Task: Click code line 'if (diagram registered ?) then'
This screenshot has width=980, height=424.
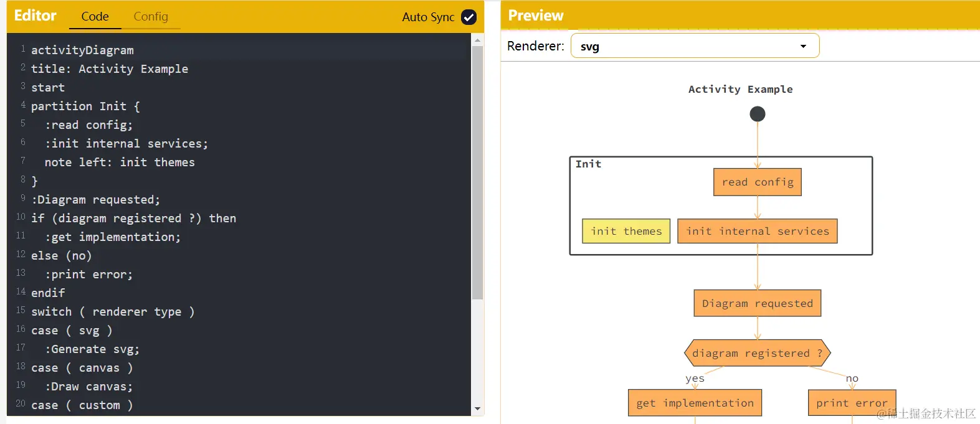Action: [133, 218]
